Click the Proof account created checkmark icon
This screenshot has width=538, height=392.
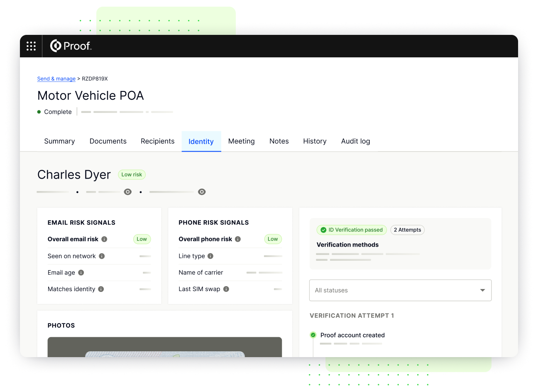(313, 335)
